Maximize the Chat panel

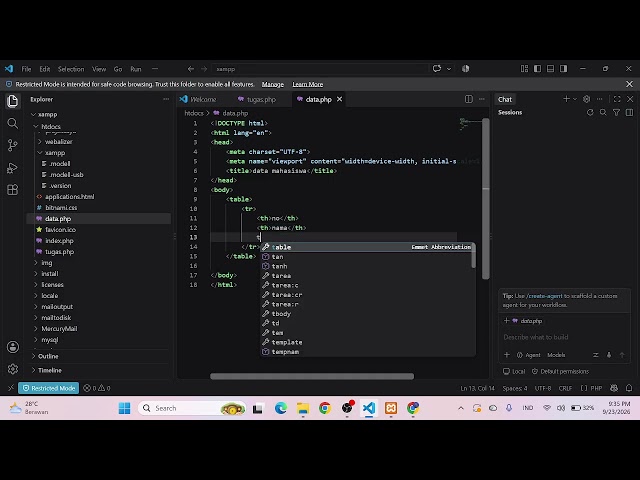point(617,99)
